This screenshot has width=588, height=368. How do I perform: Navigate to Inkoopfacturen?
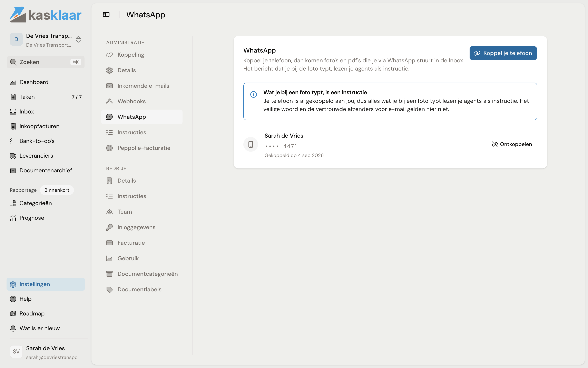(x=46, y=126)
